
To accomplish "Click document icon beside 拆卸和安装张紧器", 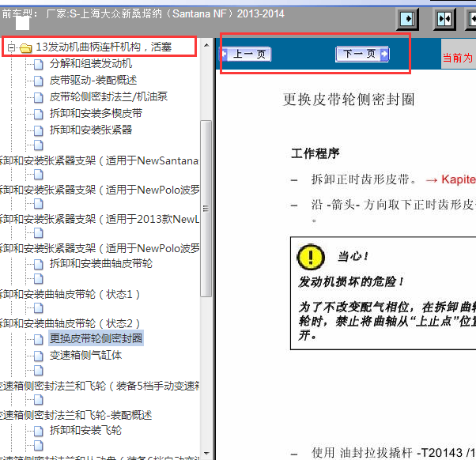I will pyautogui.click(x=39, y=130).
